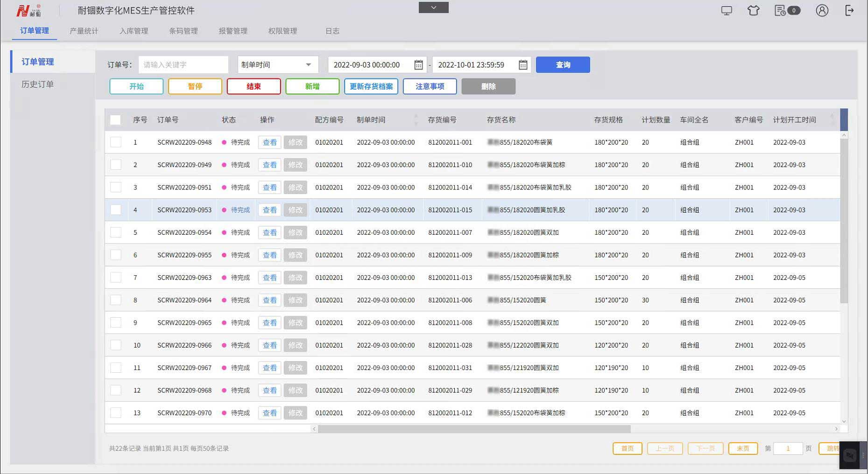Click 注意事项 button
868x474 pixels.
point(430,86)
